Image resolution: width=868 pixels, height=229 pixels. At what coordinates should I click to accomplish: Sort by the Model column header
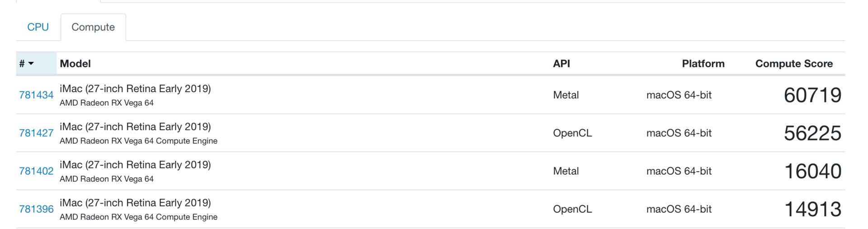coord(75,64)
